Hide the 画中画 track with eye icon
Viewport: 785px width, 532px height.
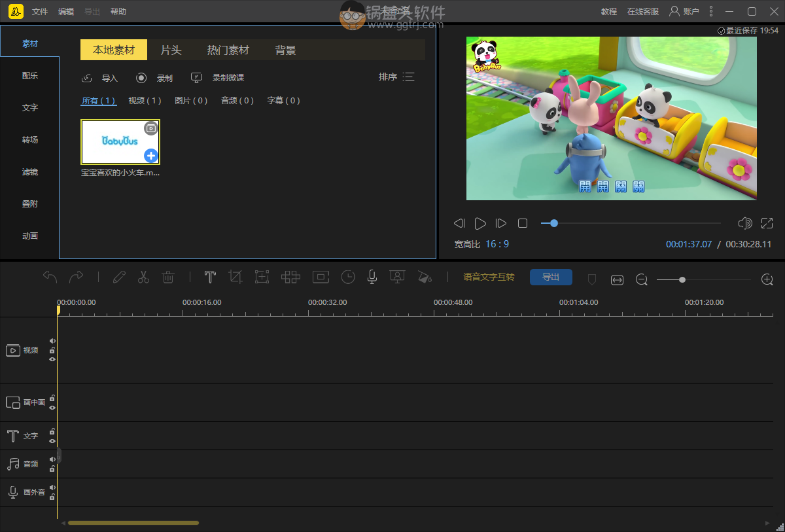[52, 408]
